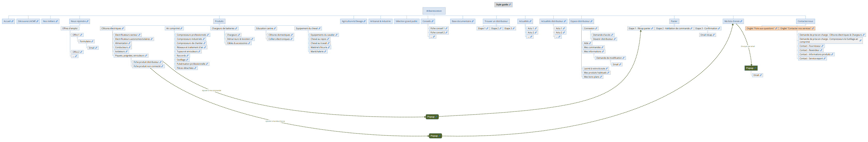Collapse children under Nous rejoindre

(x=80, y=24)
